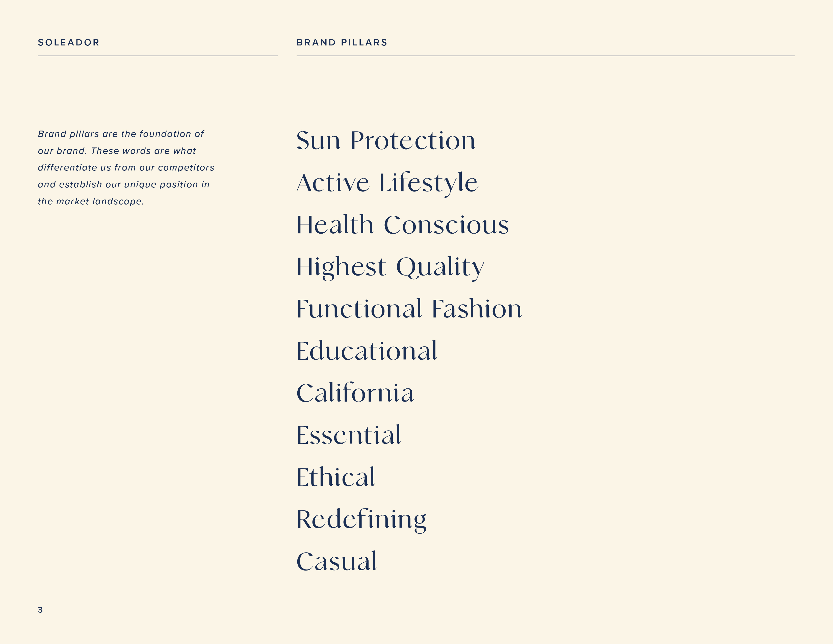
Task: Click the line "the market landscape."
Action: tap(91, 201)
